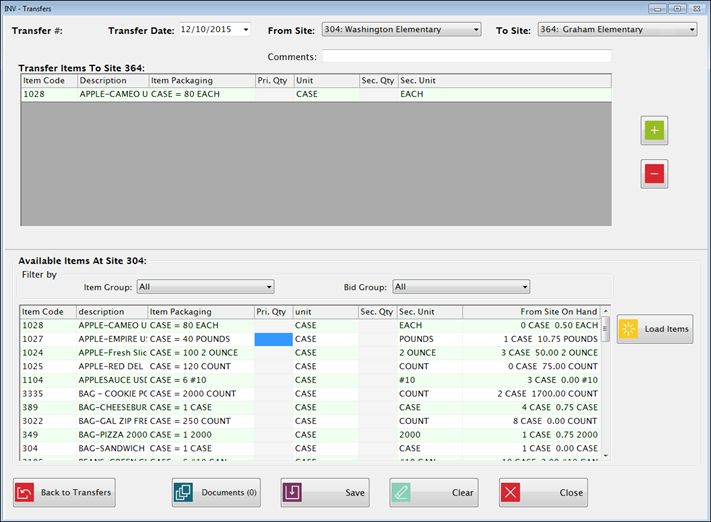The image size is (711, 522).
Task: Click the Clear eraser icon
Action: click(x=400, y=492)
